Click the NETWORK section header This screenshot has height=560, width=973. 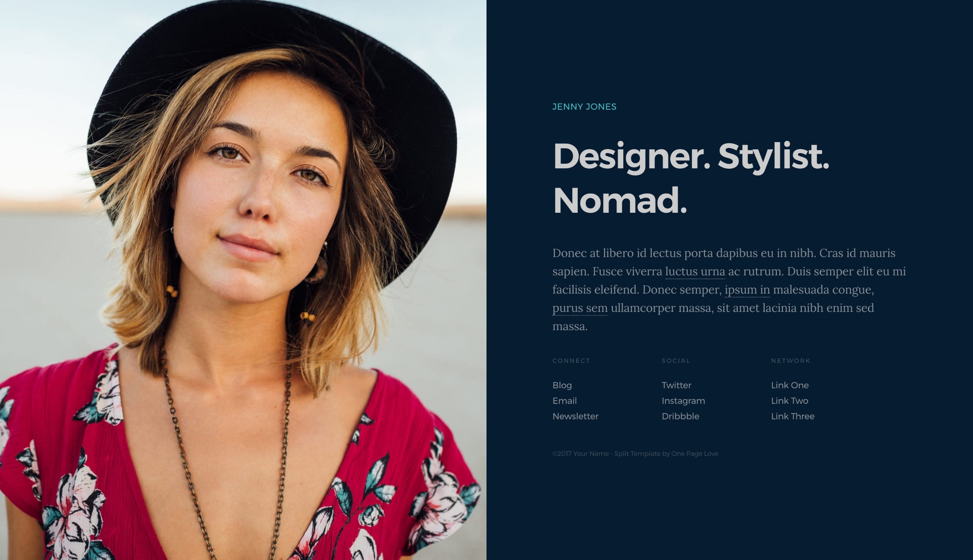(x=791, y=360)
